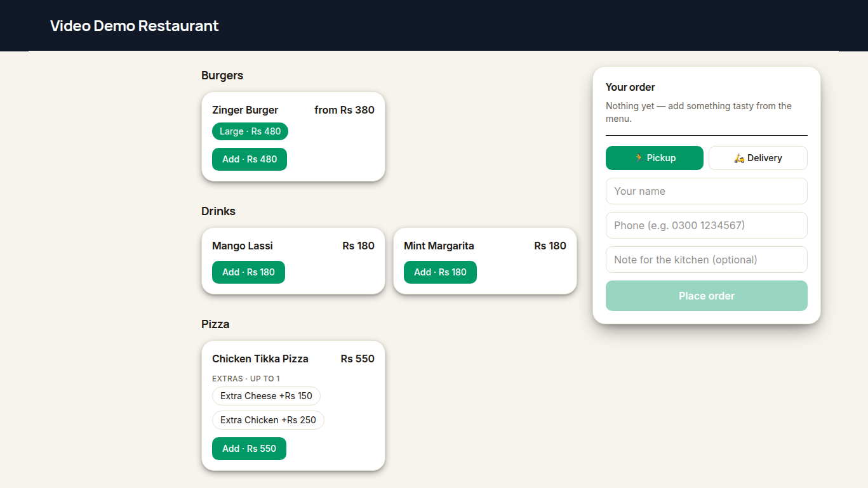Viewport: 868px width, 488px height.
Task: Click the running person Pickup icon
Action: (639, 158)
